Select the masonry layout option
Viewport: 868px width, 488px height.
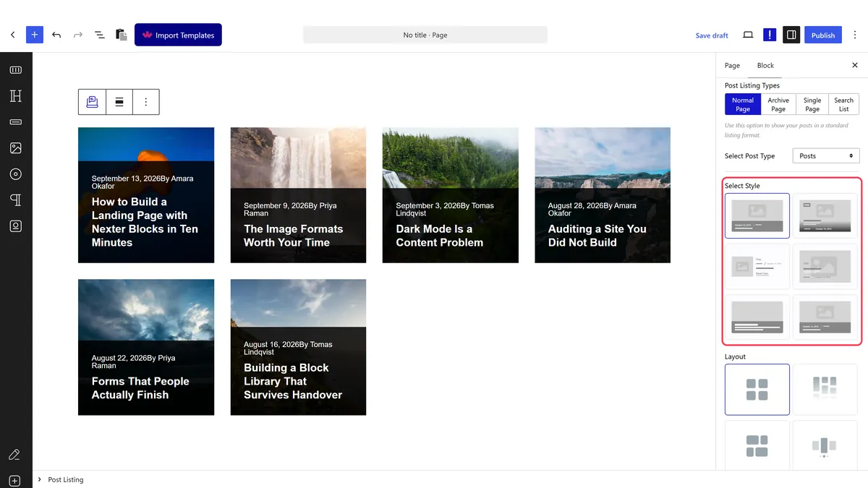tap(825, 389)
